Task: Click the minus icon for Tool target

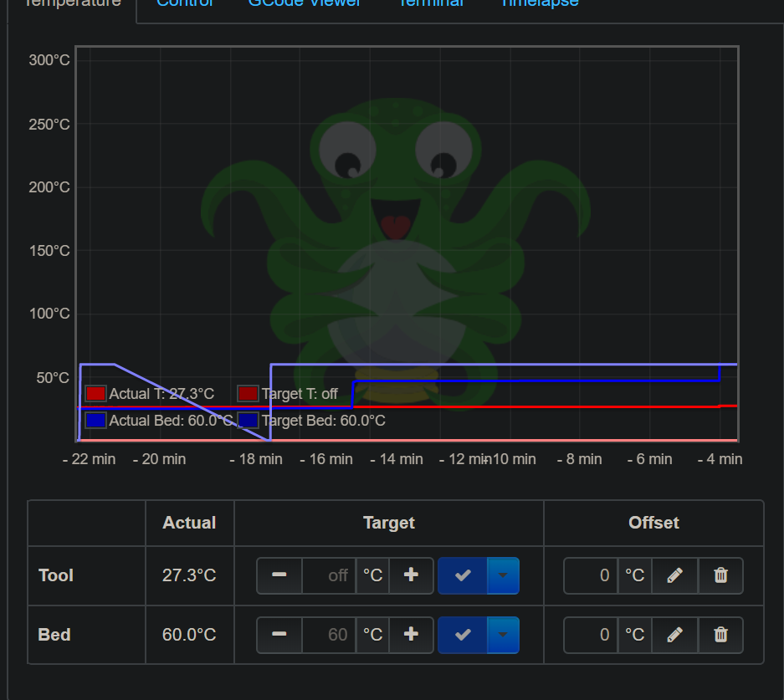Action: (279, 575)
